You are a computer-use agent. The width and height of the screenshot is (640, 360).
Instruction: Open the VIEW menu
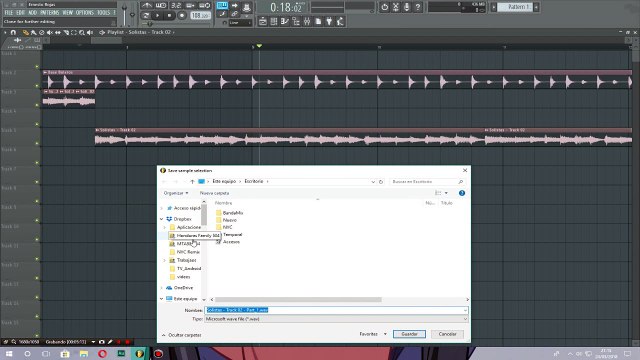(67, 13)
